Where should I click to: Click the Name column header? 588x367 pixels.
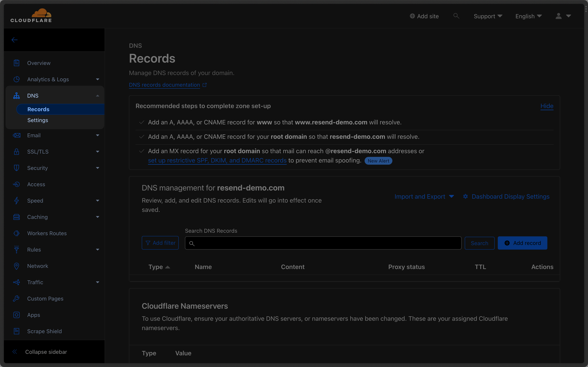pyautogui.click(x=203, y=267)
